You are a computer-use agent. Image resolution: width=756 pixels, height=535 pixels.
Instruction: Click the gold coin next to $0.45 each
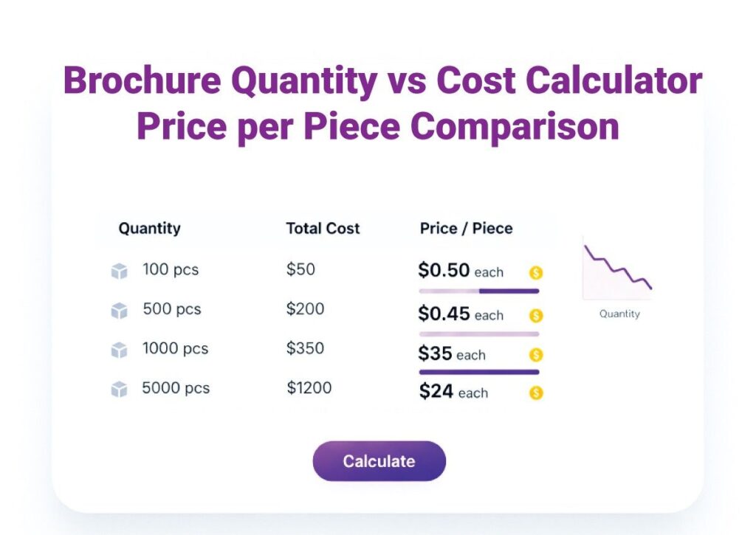536,316
